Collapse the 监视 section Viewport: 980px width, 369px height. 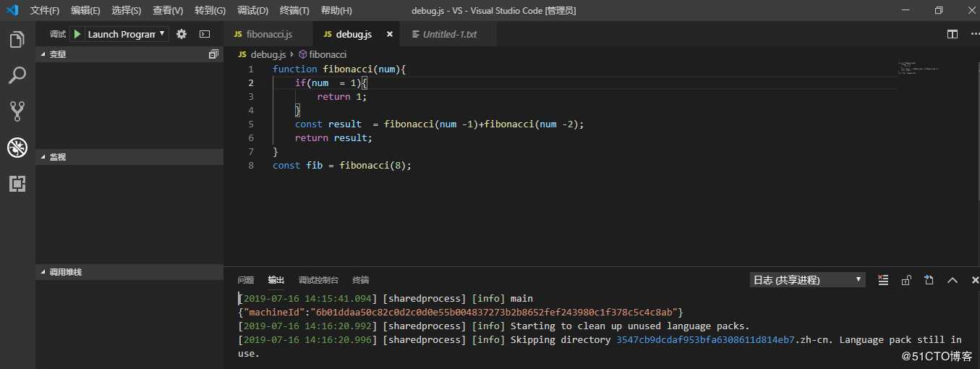(x=130, y=157)
